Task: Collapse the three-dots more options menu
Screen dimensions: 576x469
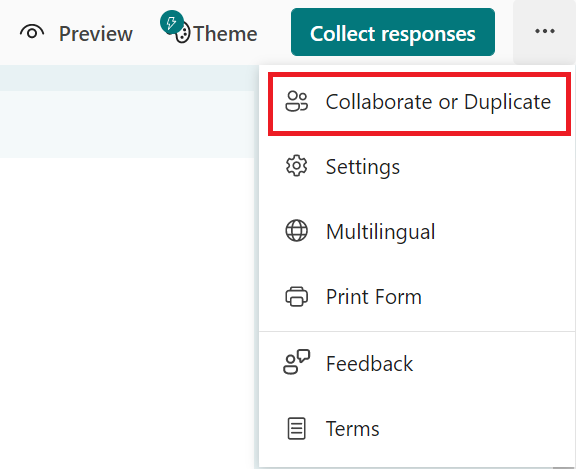Action: coord(544,32)
